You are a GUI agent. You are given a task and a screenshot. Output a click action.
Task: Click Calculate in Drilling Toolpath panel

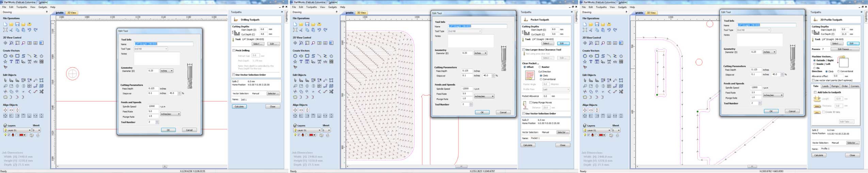pos(239,106)
